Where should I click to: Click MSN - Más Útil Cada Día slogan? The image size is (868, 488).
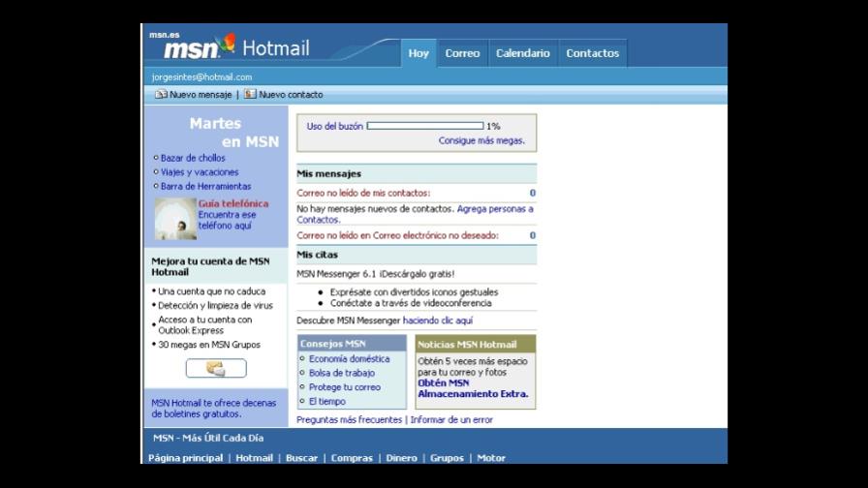(208, 439)
